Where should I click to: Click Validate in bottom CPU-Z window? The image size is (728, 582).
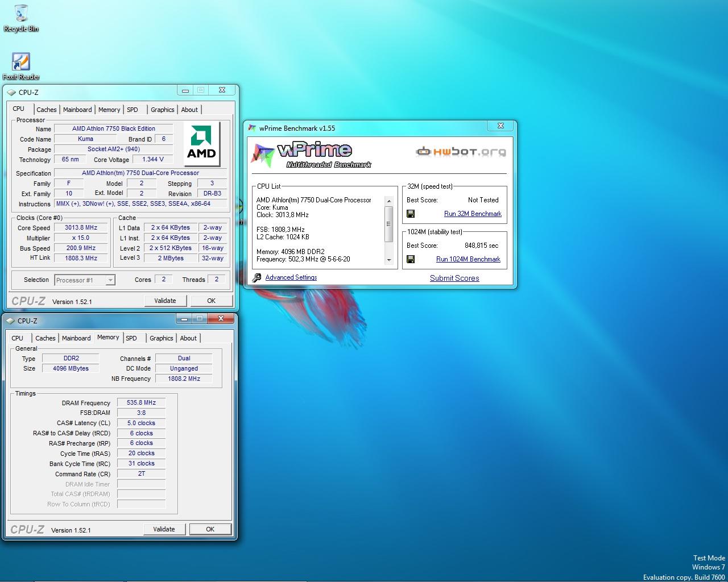pos(164,529)
